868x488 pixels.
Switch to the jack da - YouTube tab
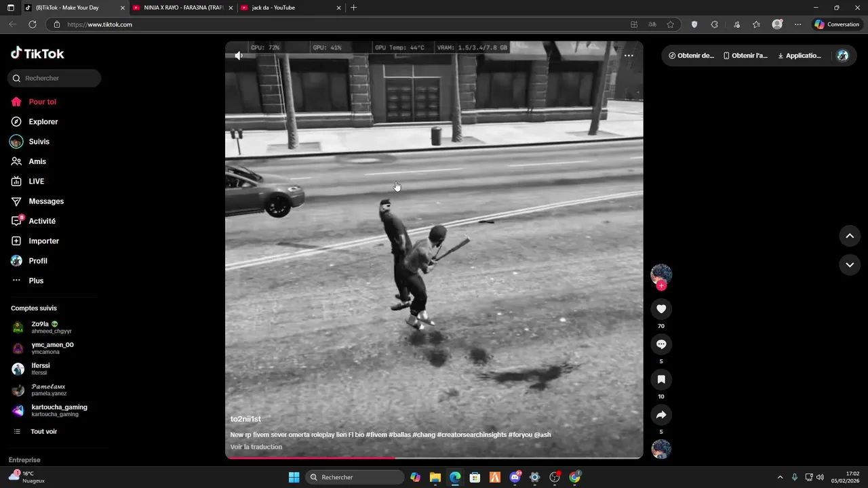click(x=292, y=7)
